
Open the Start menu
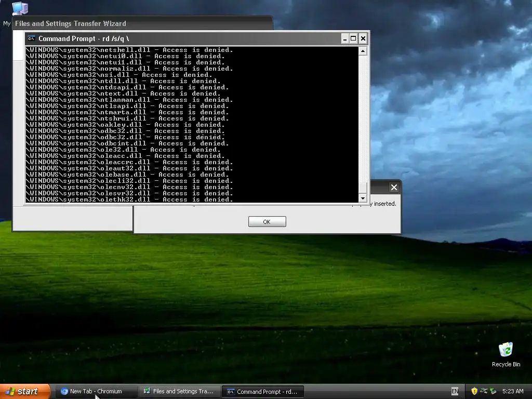point(25,392)
